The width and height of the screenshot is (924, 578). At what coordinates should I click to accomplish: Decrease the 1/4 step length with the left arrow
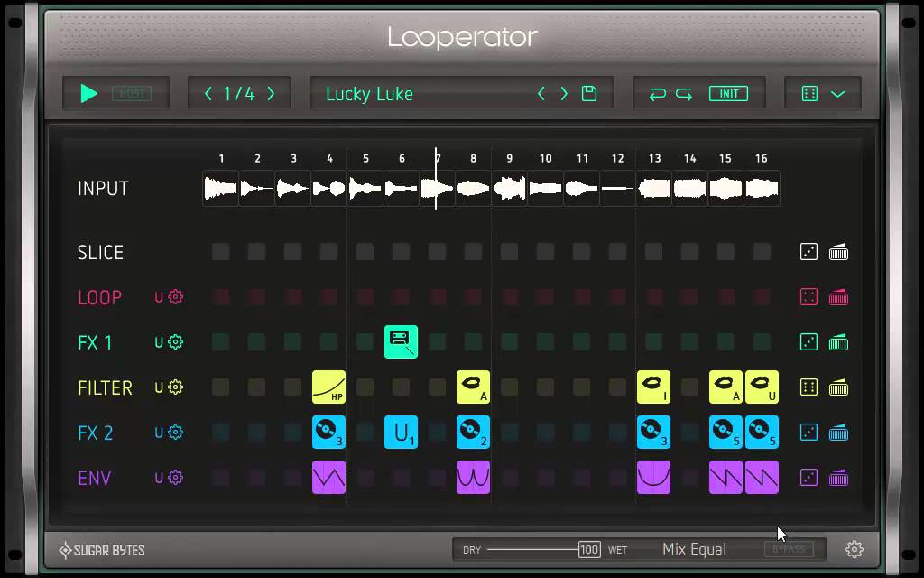tap(208, 93)
